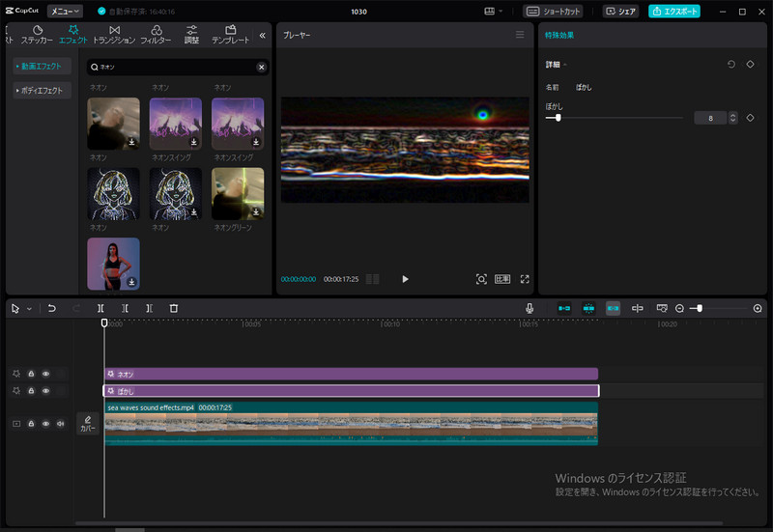The height and width of the screenshot is (532, 773).
Task: Toggle clip linkage in the timeline
Action: pyautogui.click(x=613, y=308)
